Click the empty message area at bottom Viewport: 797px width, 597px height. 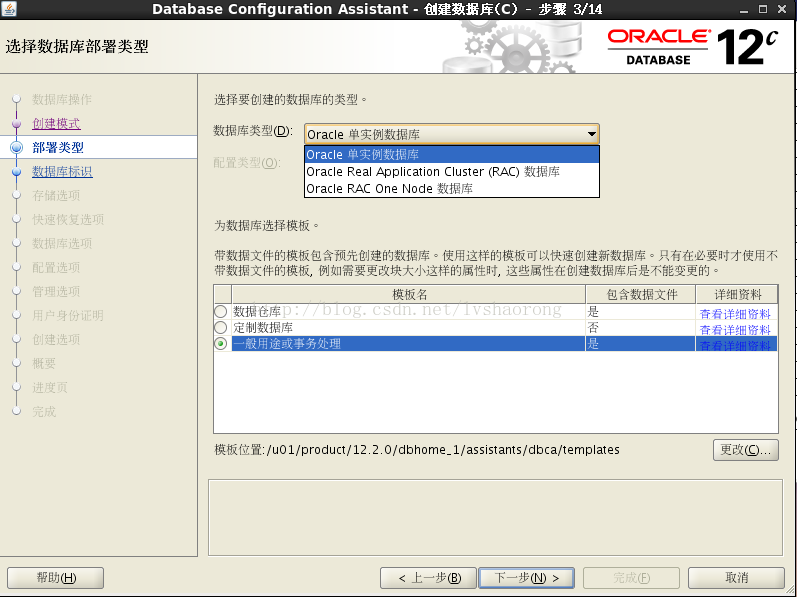495,517
